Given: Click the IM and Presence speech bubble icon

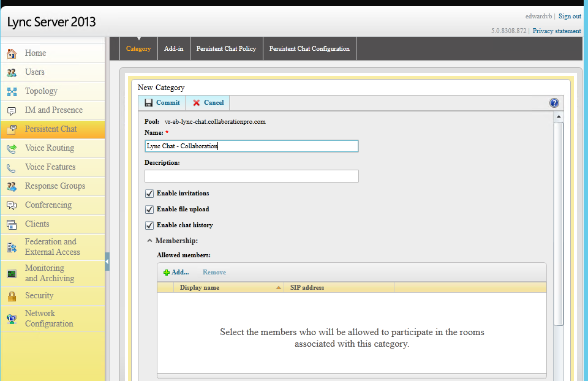Looking at the screenshot, I should [12, 111].
